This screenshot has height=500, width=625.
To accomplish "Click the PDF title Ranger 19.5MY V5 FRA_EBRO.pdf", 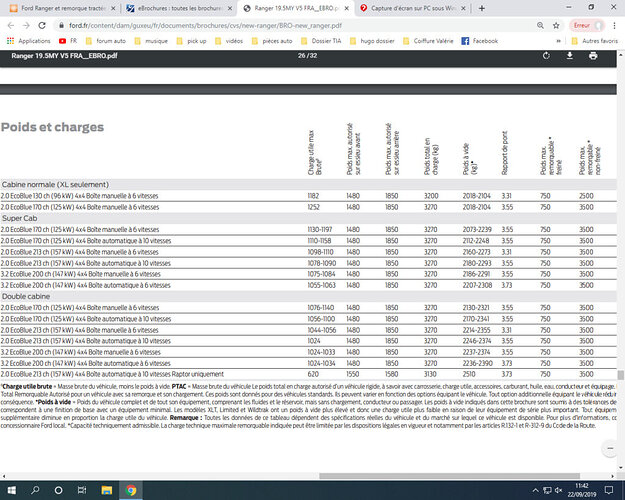I will tap(64, 56).
